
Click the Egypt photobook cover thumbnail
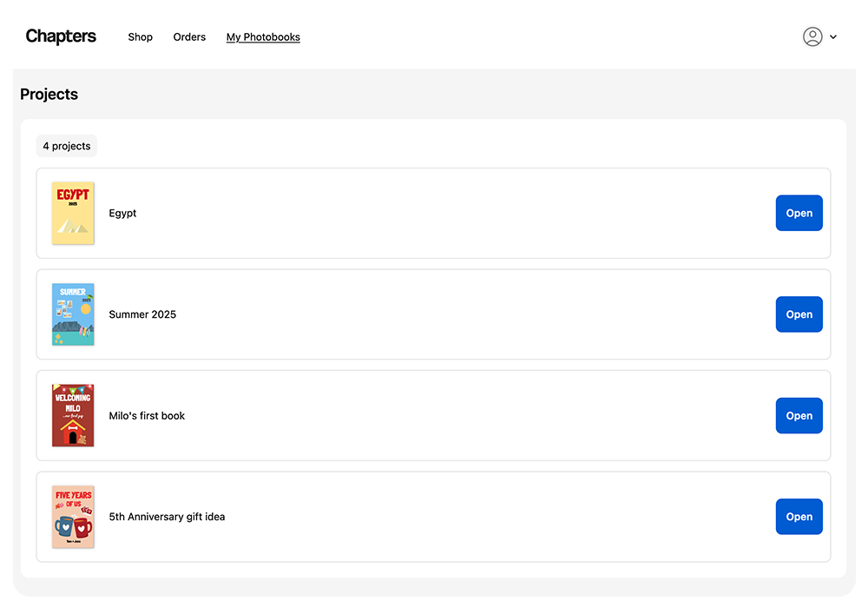[x=73, y=213]
